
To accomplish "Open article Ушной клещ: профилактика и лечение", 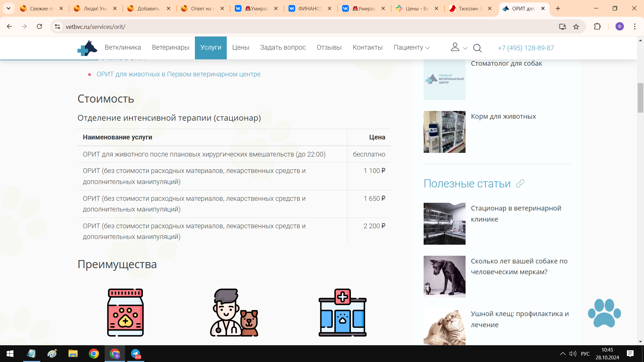I will (520, 319).
